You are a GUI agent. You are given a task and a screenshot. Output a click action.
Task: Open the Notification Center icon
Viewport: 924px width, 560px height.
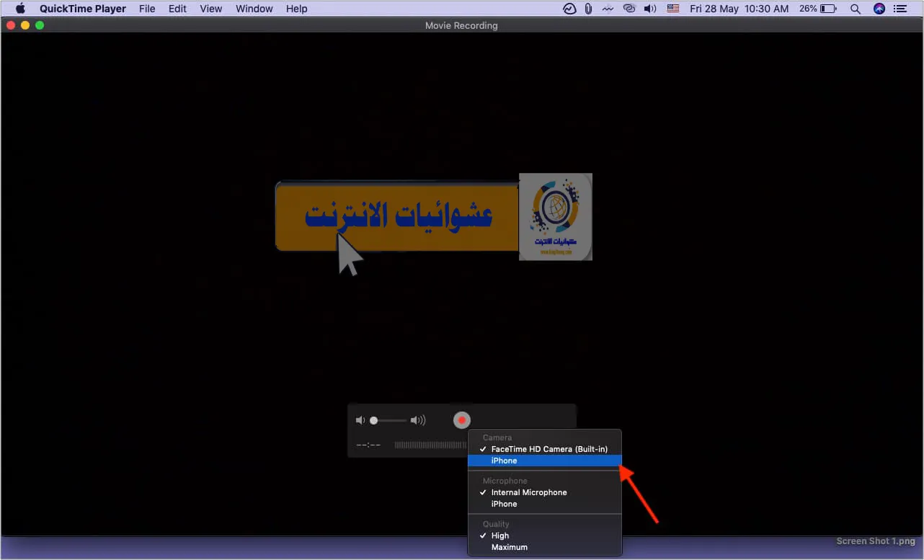[900, 9]
